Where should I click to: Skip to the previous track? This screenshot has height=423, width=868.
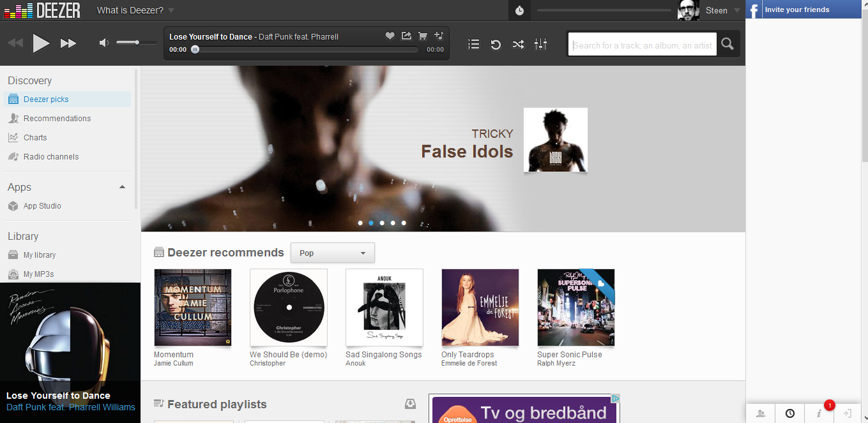click(x=15, y=43)
